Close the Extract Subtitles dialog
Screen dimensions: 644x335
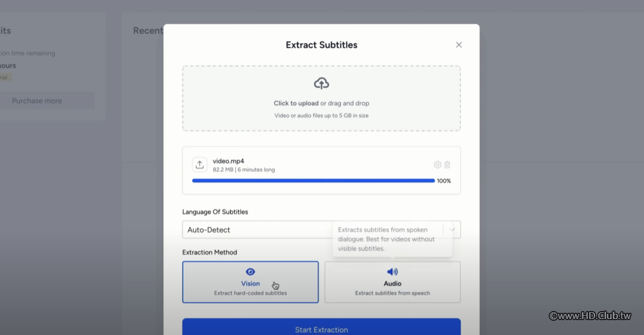click(458, 45)
